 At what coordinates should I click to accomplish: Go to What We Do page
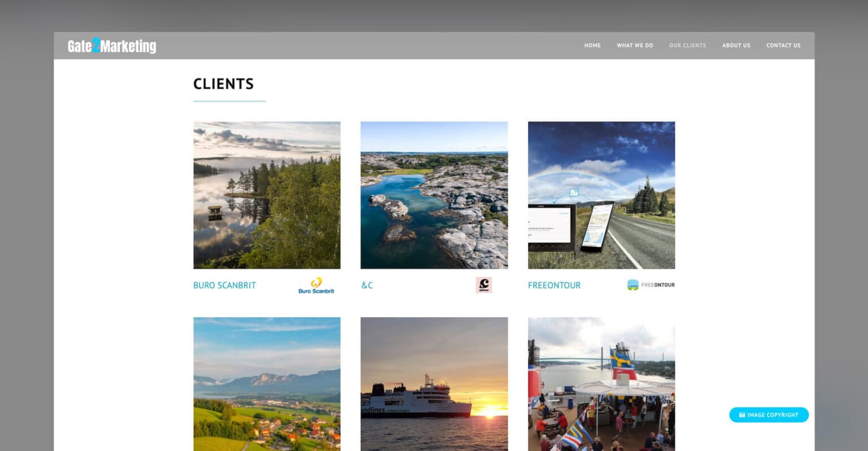click(x=635, y=45)
